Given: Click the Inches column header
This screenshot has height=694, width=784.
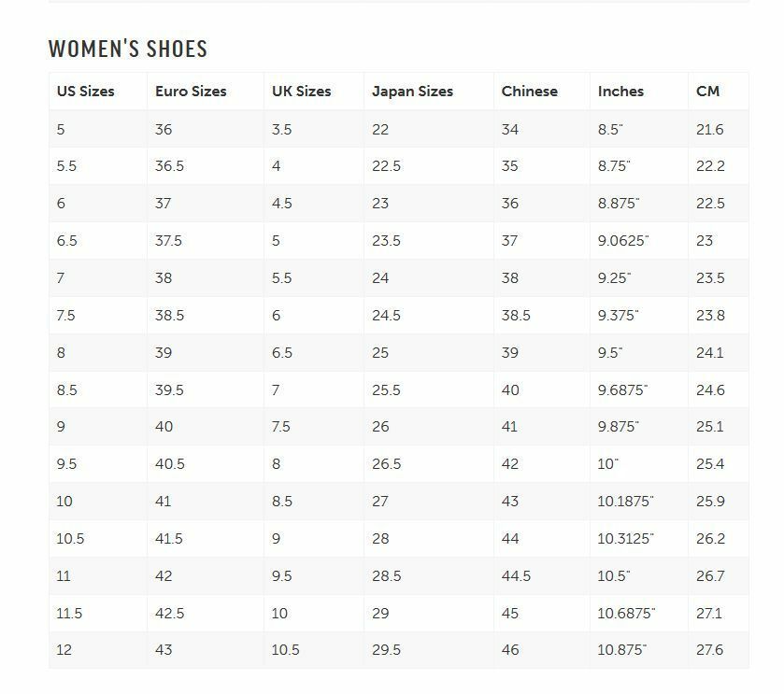Looking at the screenshot, I should [620, 92].
